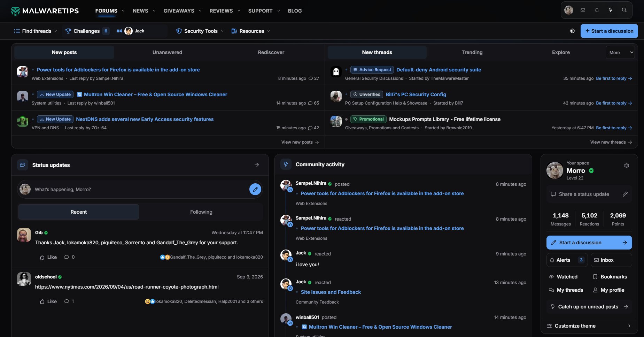Open the Blog menu item

[x=295, y=11]
